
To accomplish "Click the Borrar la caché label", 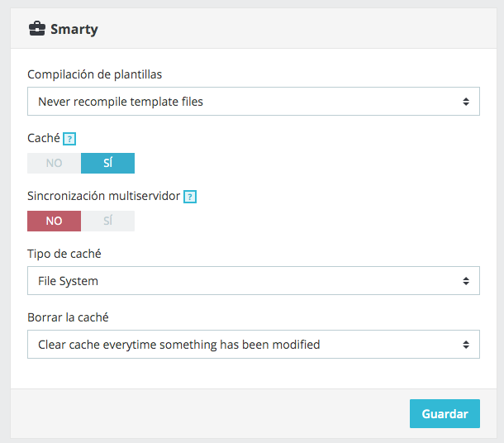I will coord(68,317).
